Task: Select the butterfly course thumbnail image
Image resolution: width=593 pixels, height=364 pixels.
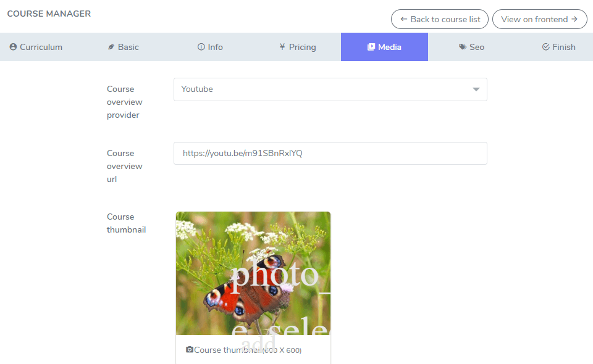Action: click(253, 273)
